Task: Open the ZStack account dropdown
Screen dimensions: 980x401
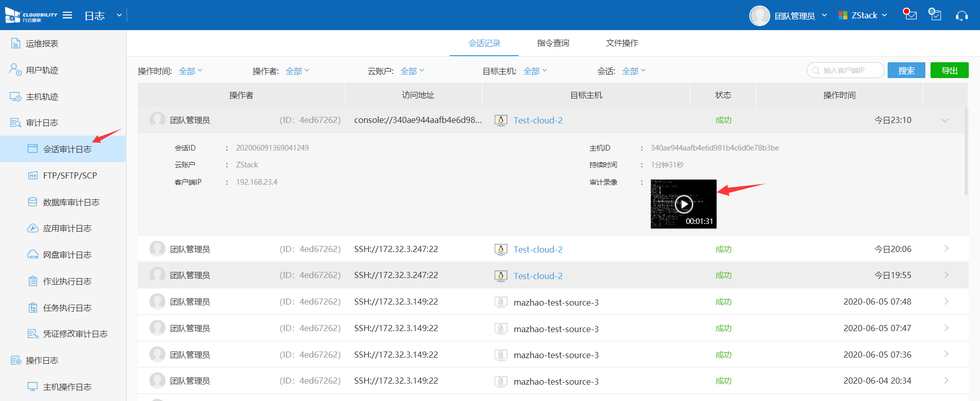Action: click(x=864, y=15)
